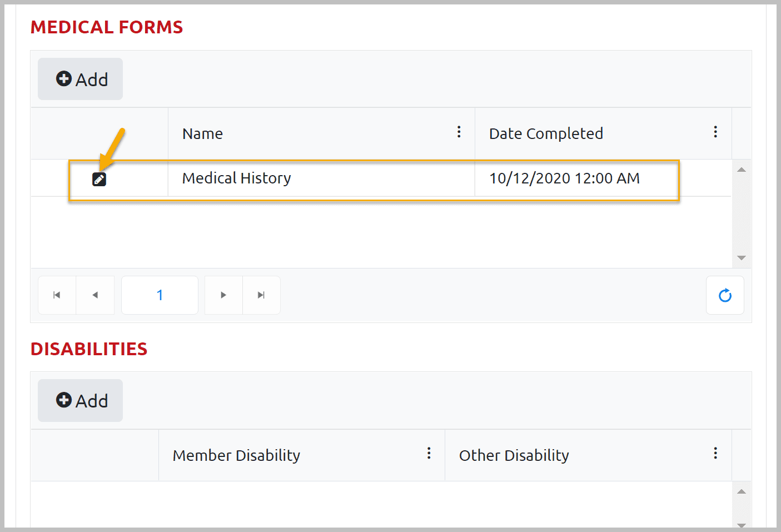Click Medical Forms scrollbar down arrow
The image size is (781, 532).
pyautogui.click(x=741, y=258)
